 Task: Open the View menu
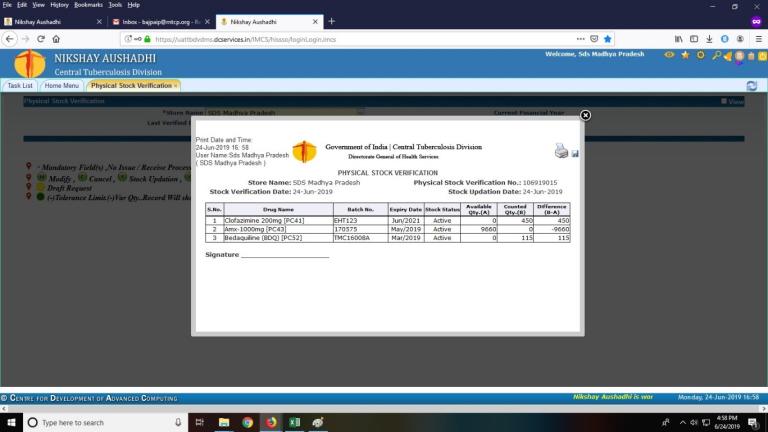(x=38, y=5)
